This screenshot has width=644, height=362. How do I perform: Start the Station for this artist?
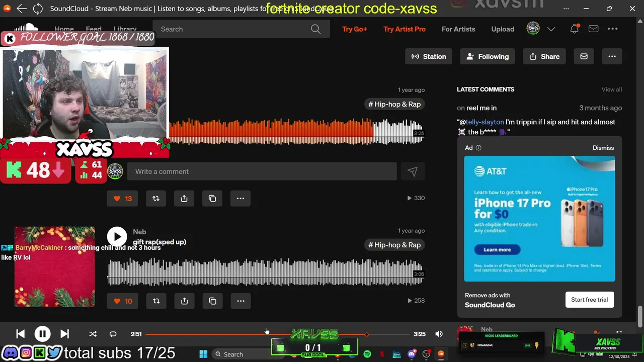click(429, 56)
